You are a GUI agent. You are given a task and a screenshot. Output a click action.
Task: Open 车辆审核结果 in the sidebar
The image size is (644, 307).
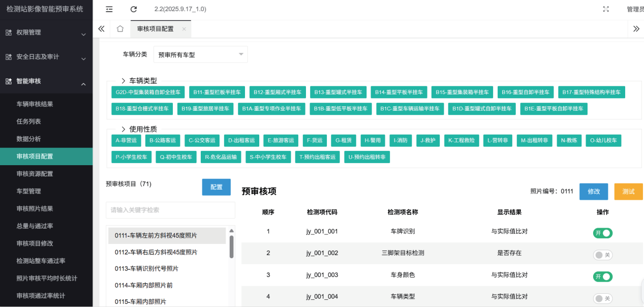coord(35,104)
